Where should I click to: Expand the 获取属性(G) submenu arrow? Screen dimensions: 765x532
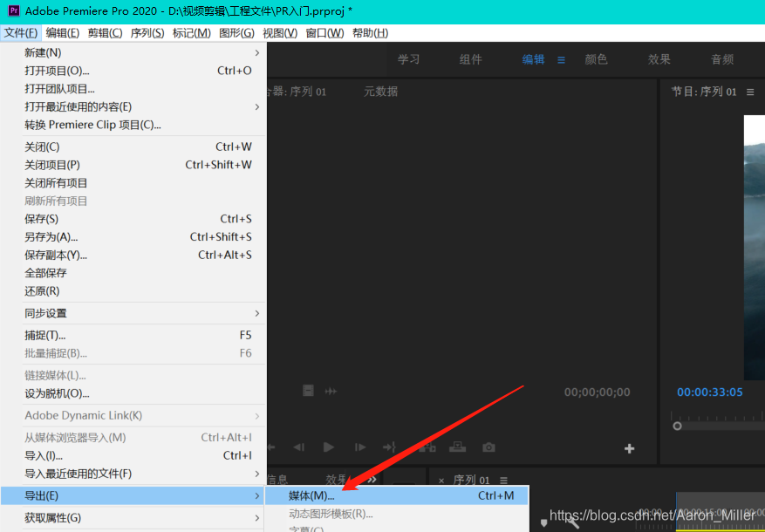[257, 518]
